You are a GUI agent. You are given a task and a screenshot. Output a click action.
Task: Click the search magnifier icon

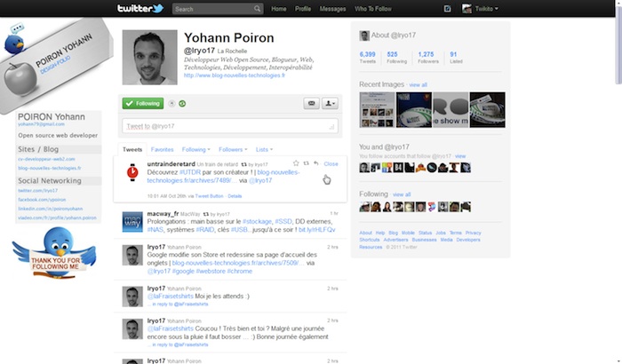pos(256,9)
